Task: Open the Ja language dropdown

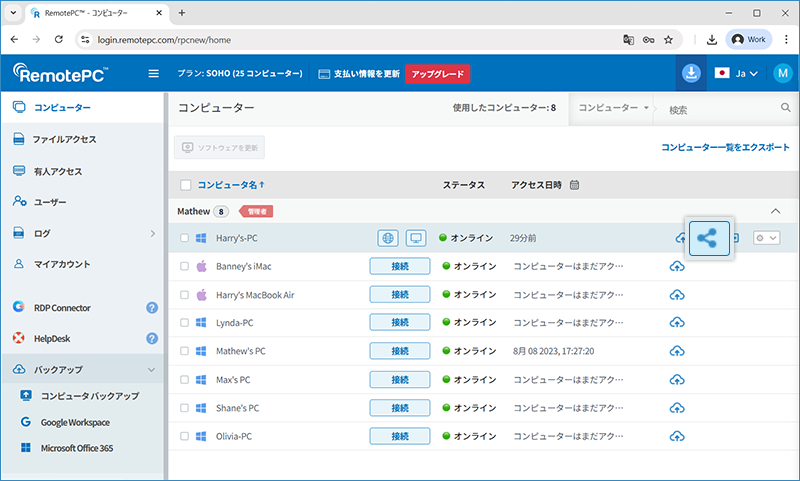Action: pos(736,73)
